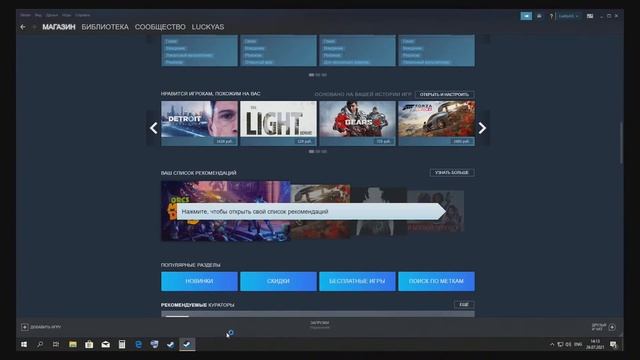Image resolution: width=640 pixels, height=360 pixels.
Task: Open ПОИСК ПО МЕТКАМ section
Action: tap(436, 281)
